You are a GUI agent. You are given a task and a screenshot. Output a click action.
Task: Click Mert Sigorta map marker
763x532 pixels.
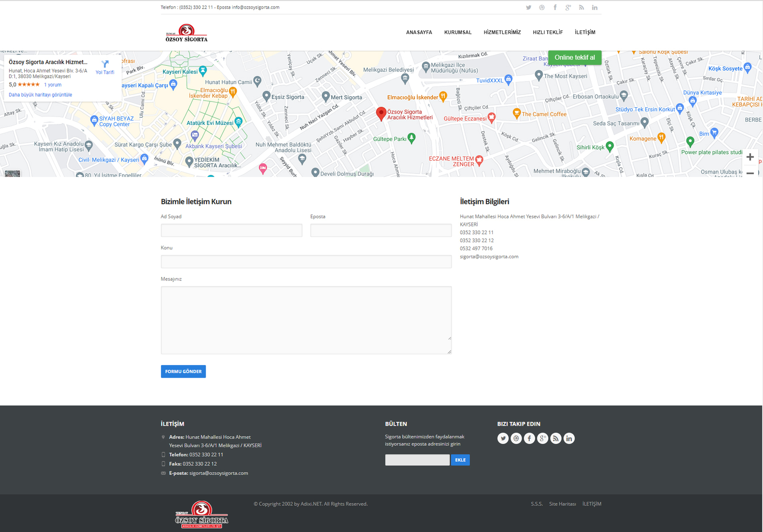[326, 96]
